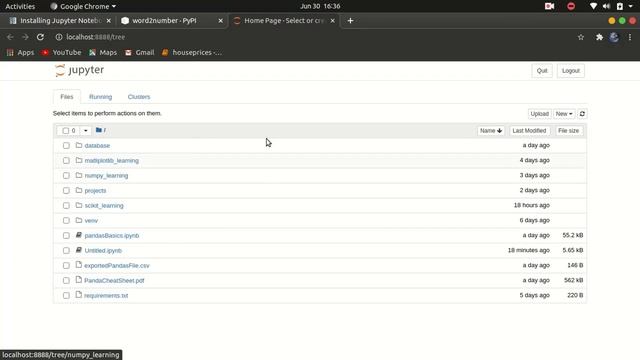Switch to the Running tab
640x360 pixels.
tap(100, 97)
